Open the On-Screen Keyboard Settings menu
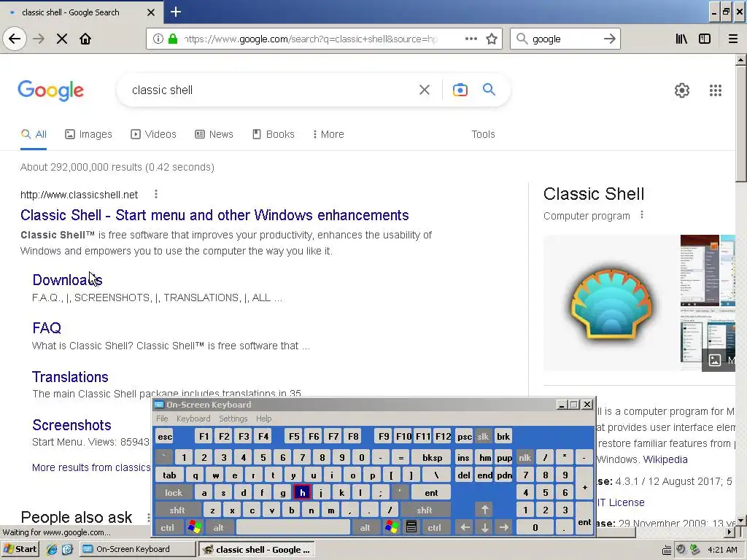Image resolution: width=747 pixels, height=560 pixels. (x=233, y=419)
